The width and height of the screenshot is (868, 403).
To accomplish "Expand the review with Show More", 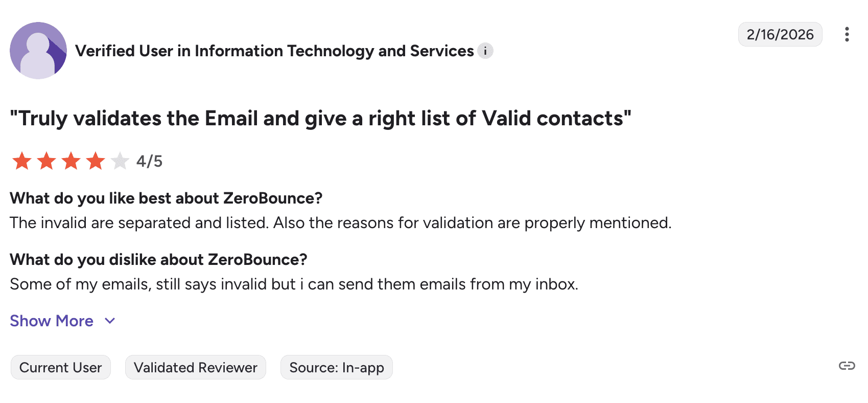I will [x=52, y=321].
